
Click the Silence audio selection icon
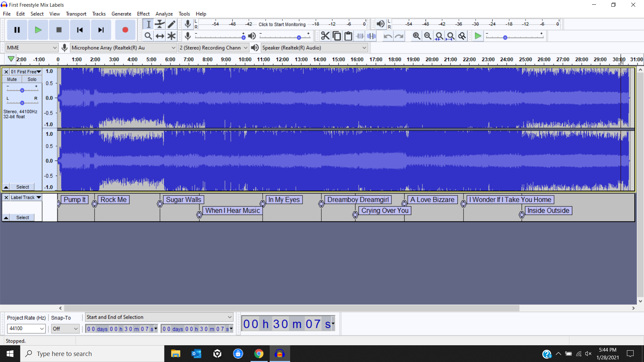[x=371, y=36]
